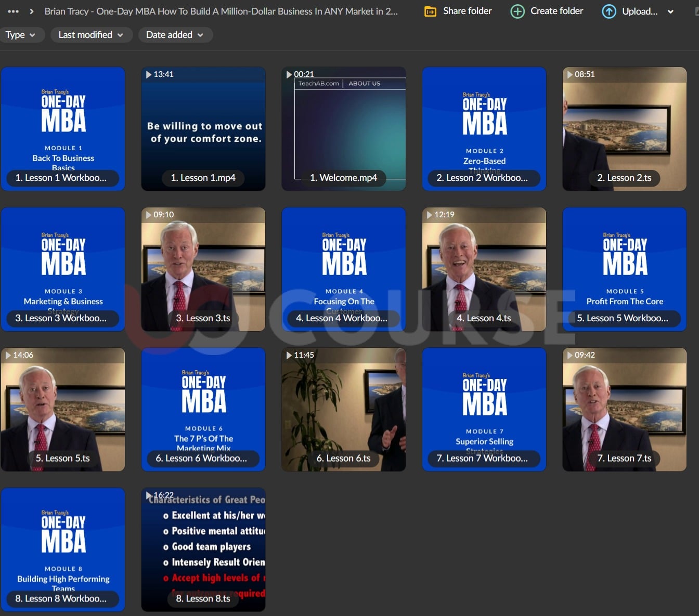Screen dimensions: 699x616
Task: Click the Share folder icon
Action: point(430,11)
